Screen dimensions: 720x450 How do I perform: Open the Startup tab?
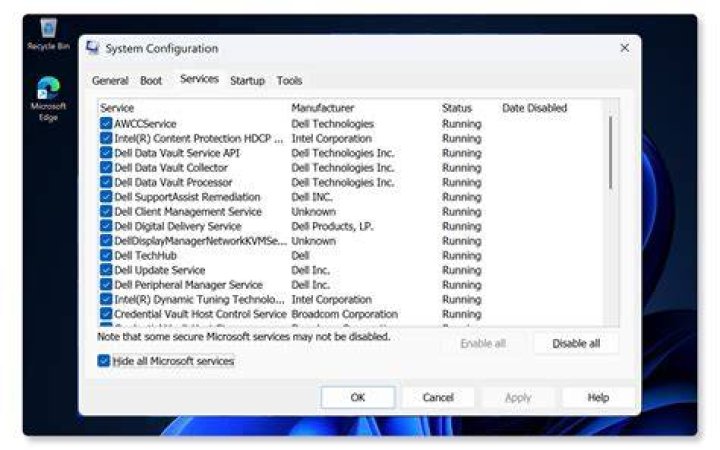[x=248, y=81]
